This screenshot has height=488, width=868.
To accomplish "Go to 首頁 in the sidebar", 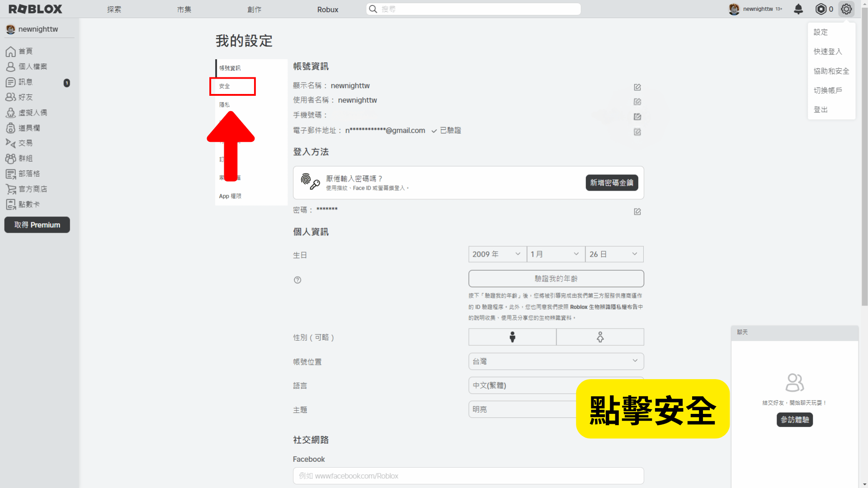I will (19, 51).
